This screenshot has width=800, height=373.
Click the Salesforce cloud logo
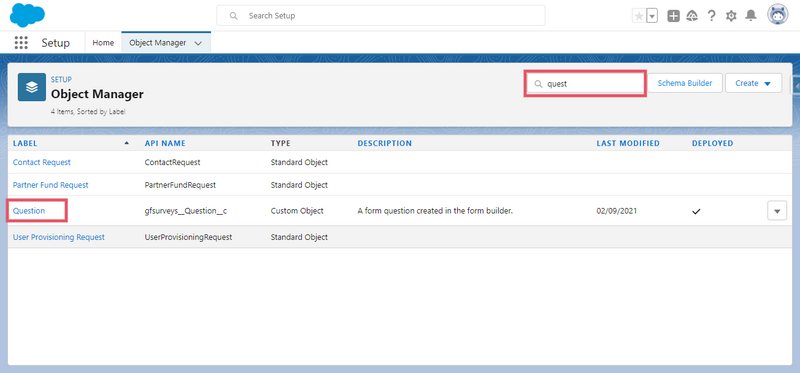pyautogui.click(x=27, y=15)
